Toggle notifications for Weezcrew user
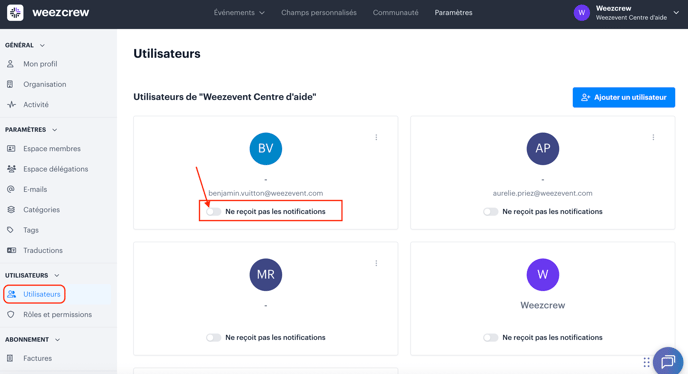This screenshot has height=374, width=688. 491,338
